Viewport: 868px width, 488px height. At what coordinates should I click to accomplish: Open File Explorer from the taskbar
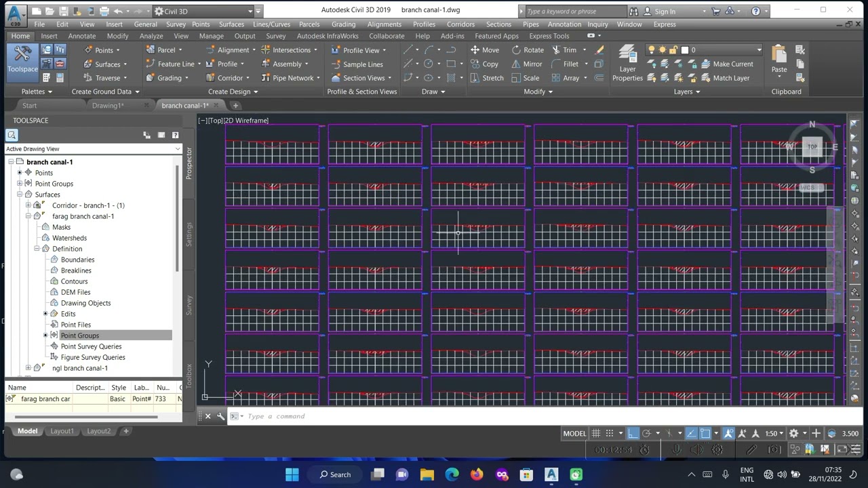point(427,474)
